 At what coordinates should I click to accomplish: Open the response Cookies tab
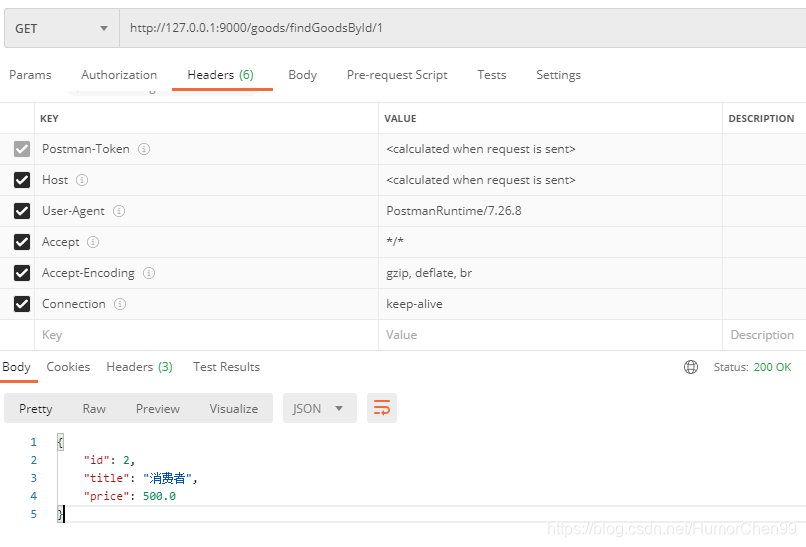pos(68,367)
